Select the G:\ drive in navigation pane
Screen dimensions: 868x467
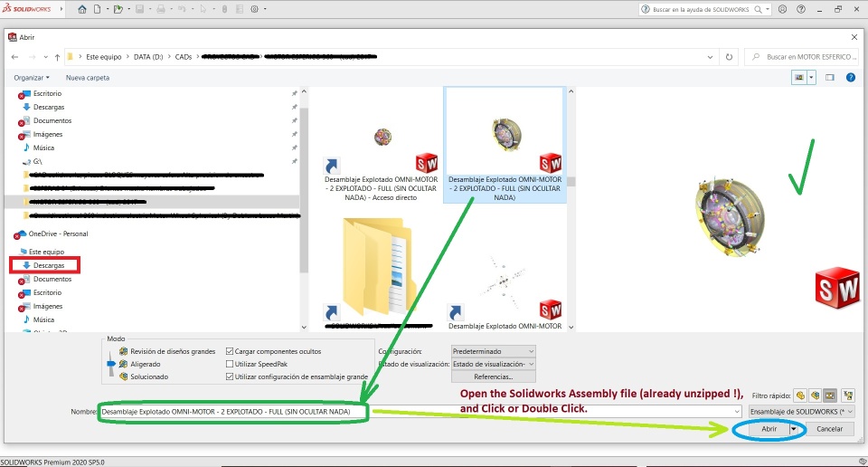point(37,161)
